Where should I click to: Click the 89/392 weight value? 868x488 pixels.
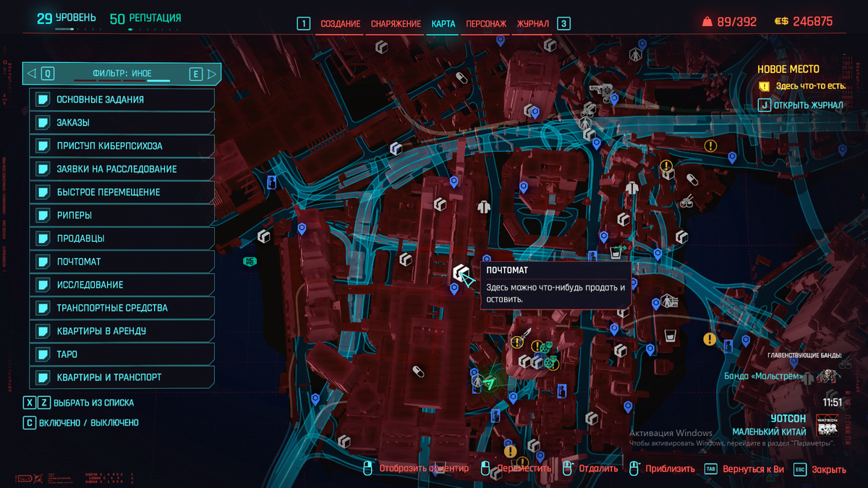click(737, 22)
